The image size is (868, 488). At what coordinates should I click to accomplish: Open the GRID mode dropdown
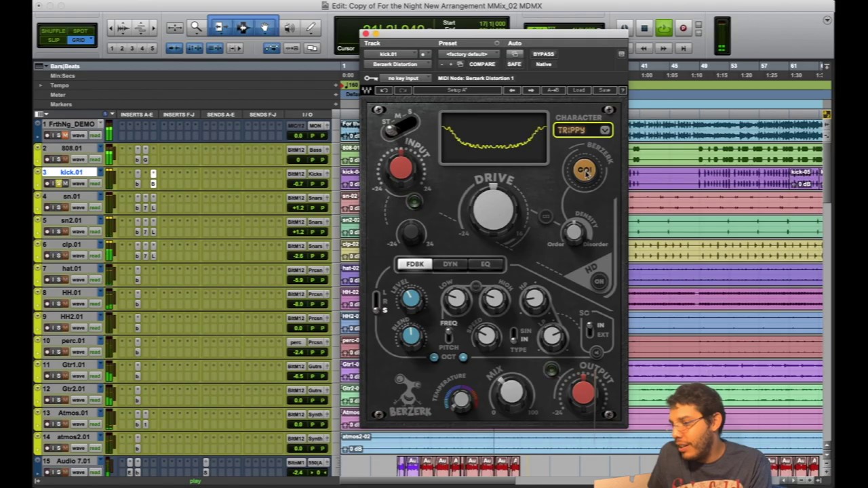pyautogui.click(x=79, y=40)
